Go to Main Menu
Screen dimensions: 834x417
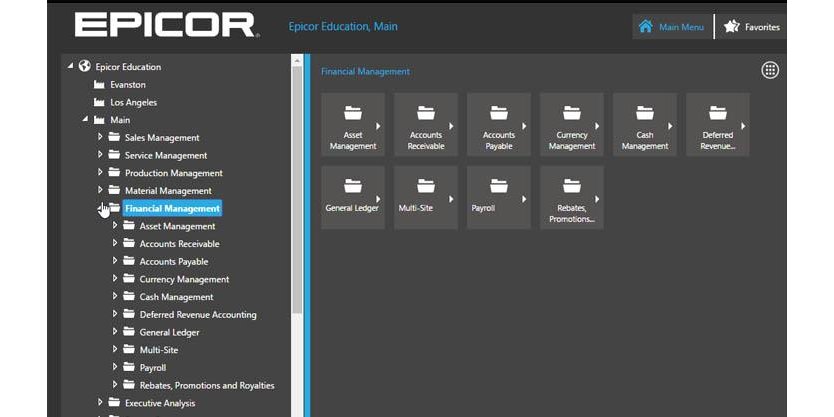tap(672, 27)
